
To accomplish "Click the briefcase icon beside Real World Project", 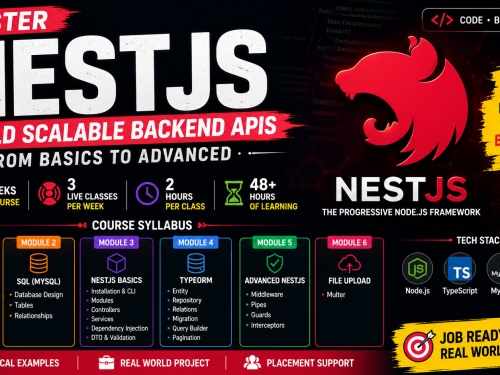I will [x=106, y=363].
